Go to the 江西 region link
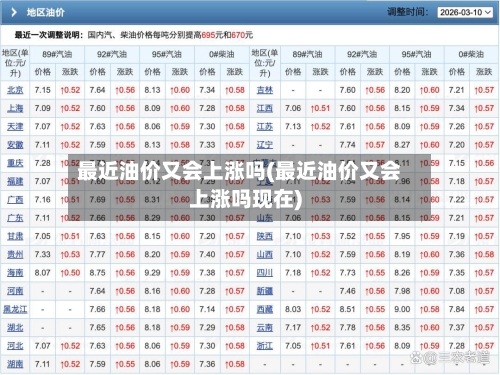Image resolution: width=500 pixels, height=375 pixels. pos(265,108)
